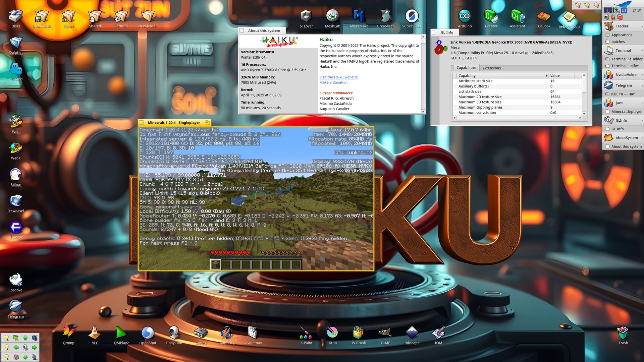This screenshot has width=644, height=362.
Task: Open the Inkscape desktop icon
Action: click(x=412, y=333)
